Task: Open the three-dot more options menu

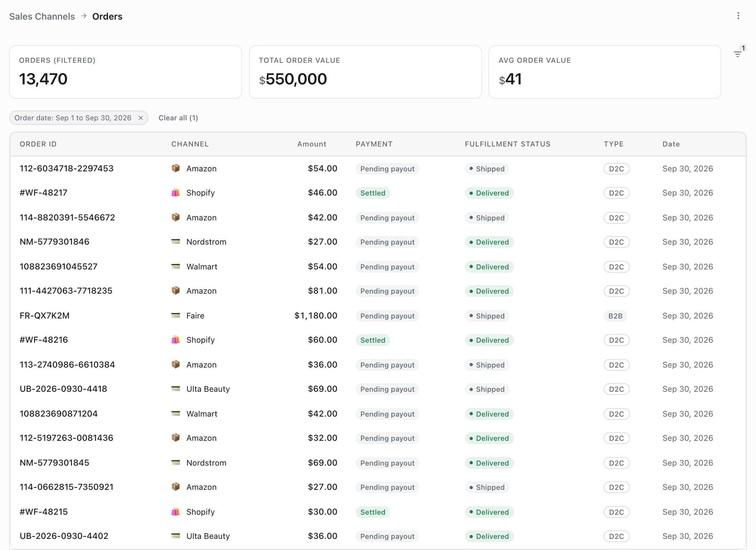Action: coord(738,16)
